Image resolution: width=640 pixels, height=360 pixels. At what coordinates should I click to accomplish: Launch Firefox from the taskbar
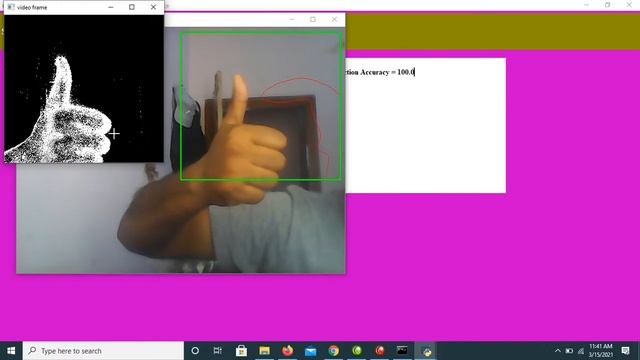click(287, 351)
